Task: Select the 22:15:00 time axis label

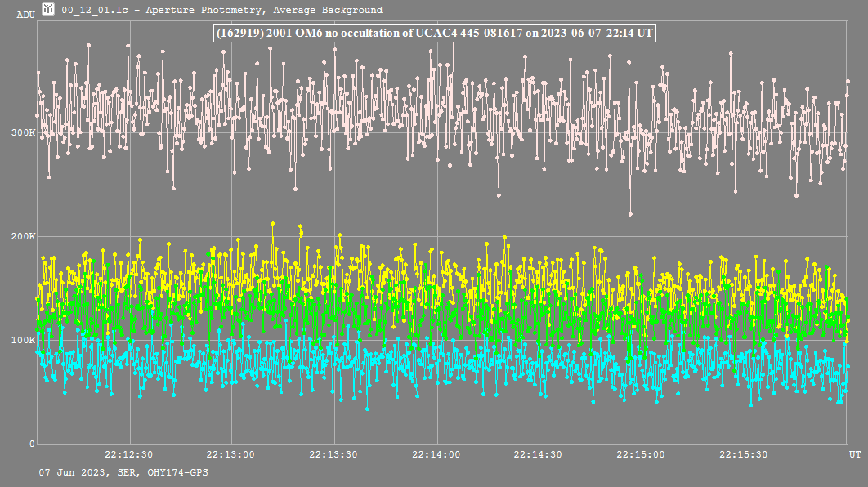Action: coord(642,454)
